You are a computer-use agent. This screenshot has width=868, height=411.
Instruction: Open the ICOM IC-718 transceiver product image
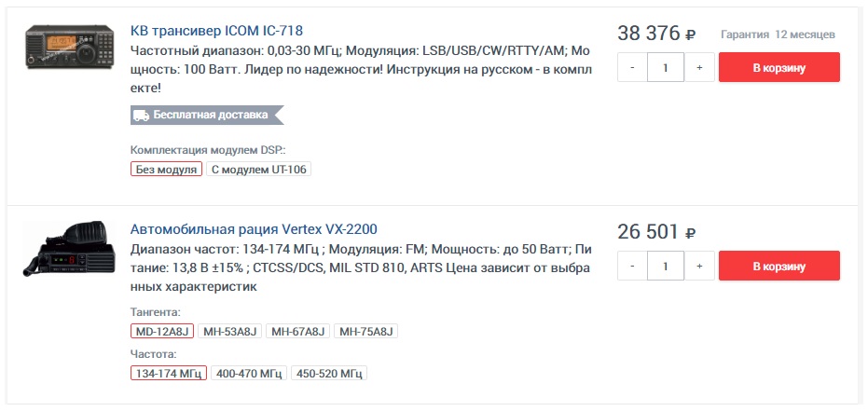pos(70,47)
